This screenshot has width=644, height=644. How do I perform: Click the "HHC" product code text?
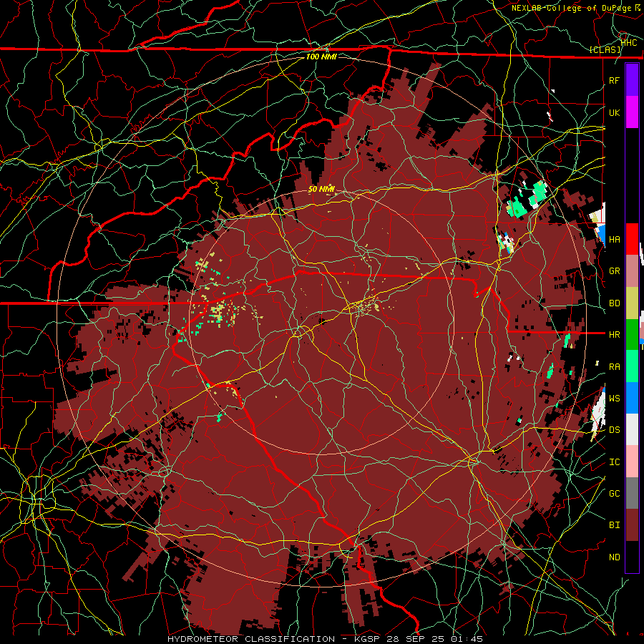click(x=629, y=43)
